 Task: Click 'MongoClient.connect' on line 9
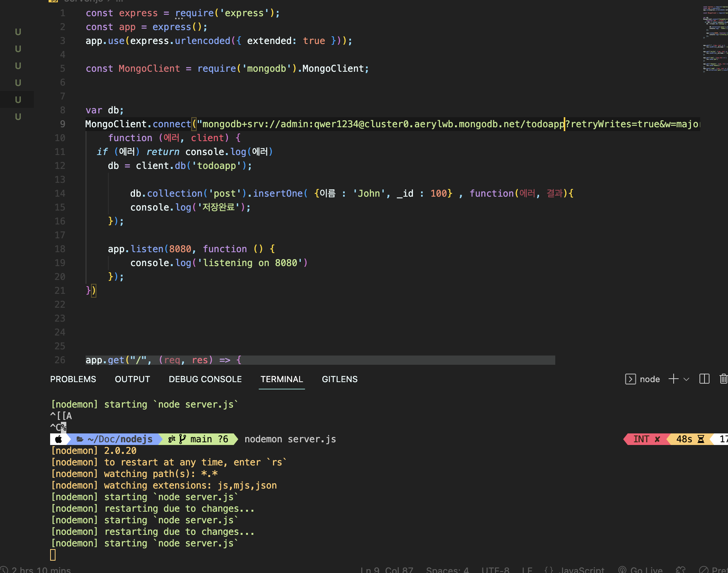tap(138, 124)
